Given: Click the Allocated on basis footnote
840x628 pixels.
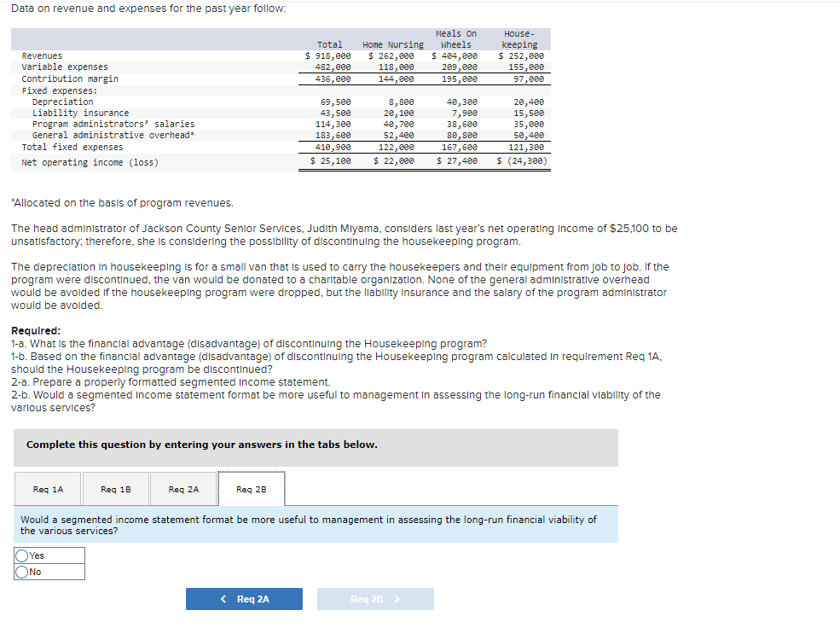Looking at the screenshot, I should coord(122,203).
